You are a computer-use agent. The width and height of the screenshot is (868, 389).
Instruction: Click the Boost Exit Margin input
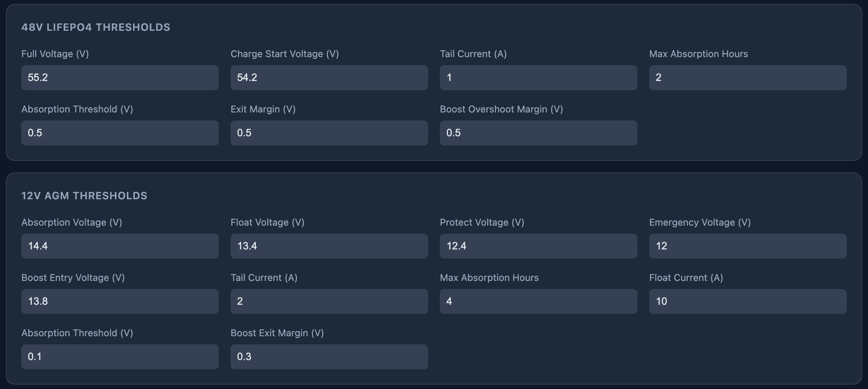click(x=329, y=357)
